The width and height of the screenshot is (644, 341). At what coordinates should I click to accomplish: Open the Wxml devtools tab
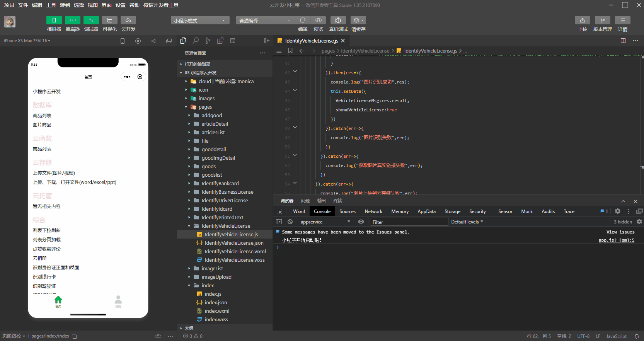(299, 211)
